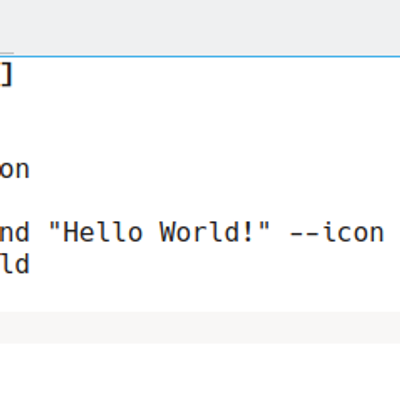
Task: Click the word "Hello" in the text
Action: pos(103,232)
